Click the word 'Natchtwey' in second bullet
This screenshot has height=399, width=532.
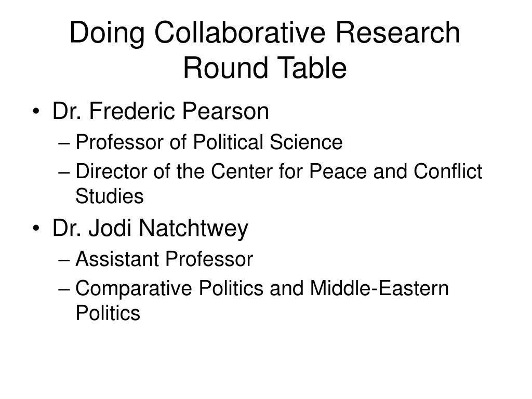[x=193, y=229]
